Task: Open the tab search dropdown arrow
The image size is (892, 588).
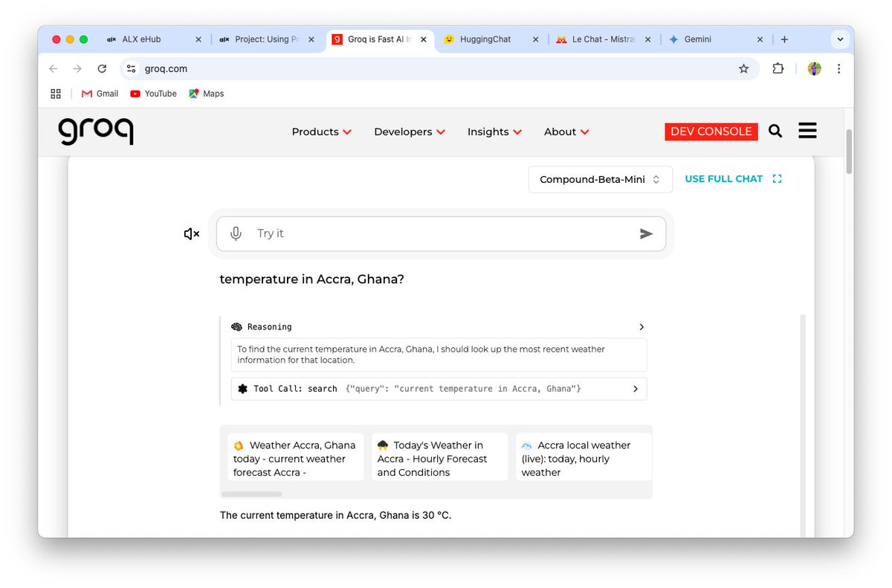Action: 840,39
